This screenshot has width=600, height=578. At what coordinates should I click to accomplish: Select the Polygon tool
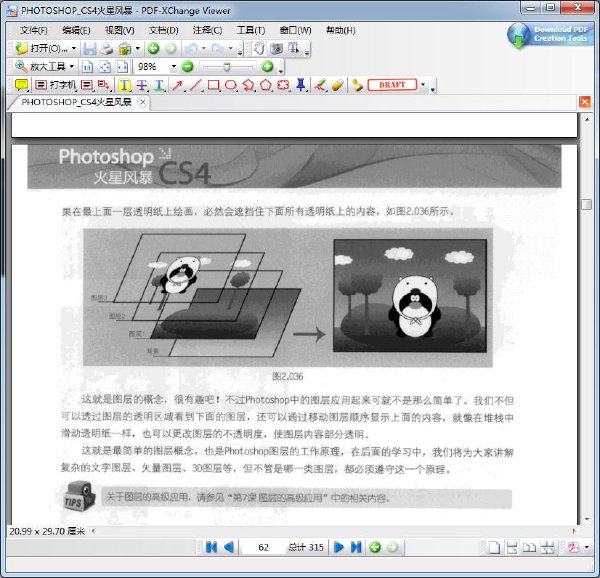(266, 85)
